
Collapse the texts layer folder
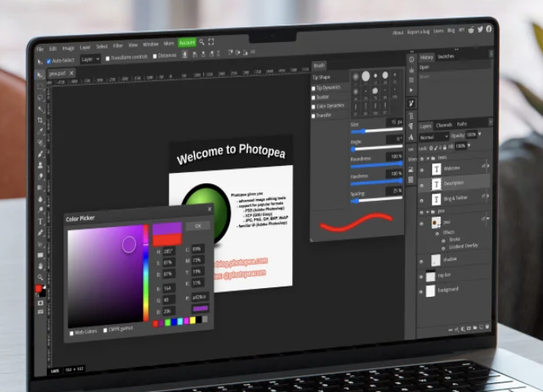[x=429, y=157]
